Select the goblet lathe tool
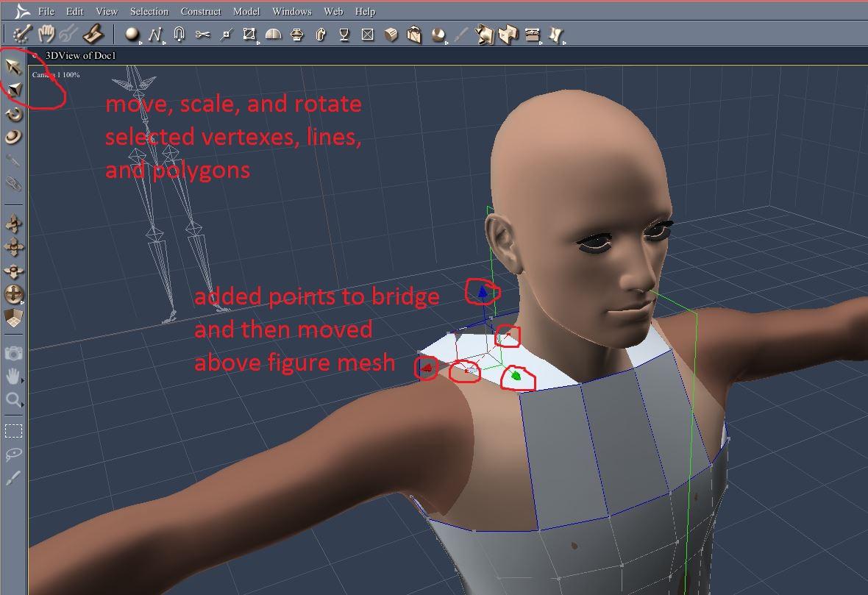Viewport: 868px width, 595px height. [x=344, y=35]
